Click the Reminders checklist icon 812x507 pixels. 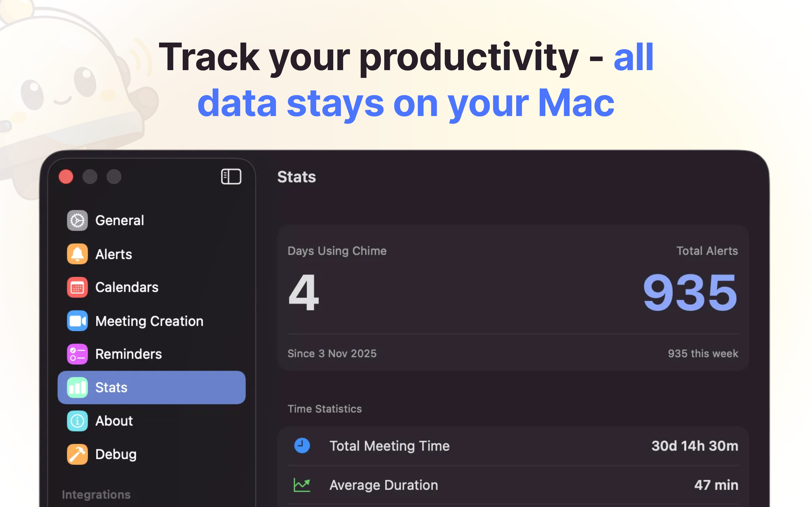[77, 354]
